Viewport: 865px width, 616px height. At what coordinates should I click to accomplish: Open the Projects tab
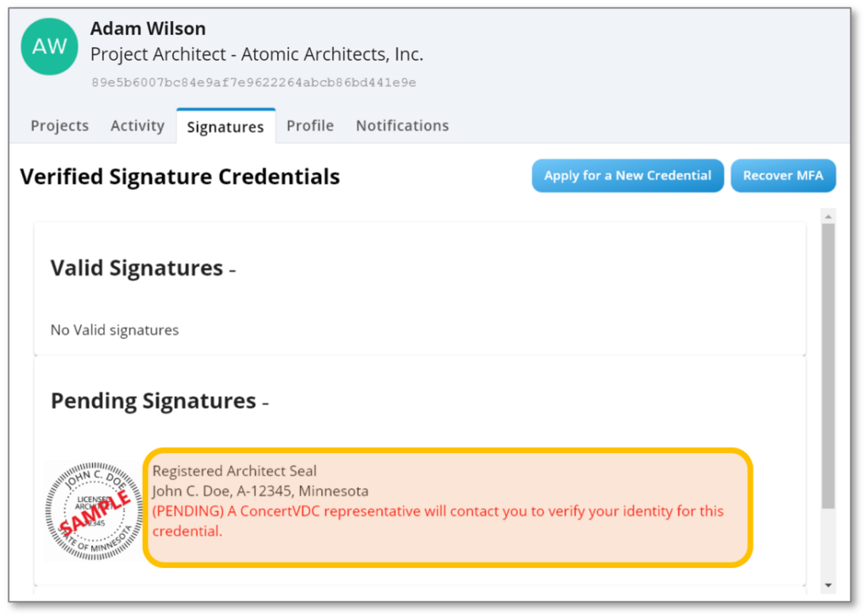59,126
